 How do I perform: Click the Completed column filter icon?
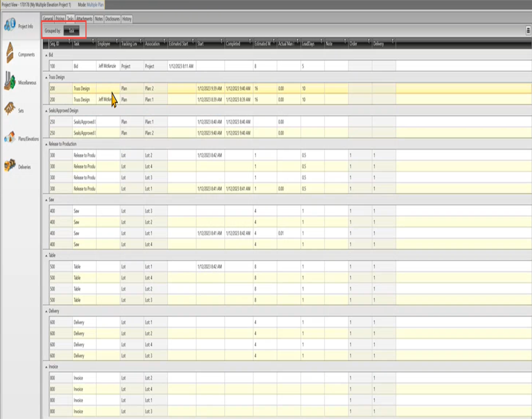tap(250, 41)
